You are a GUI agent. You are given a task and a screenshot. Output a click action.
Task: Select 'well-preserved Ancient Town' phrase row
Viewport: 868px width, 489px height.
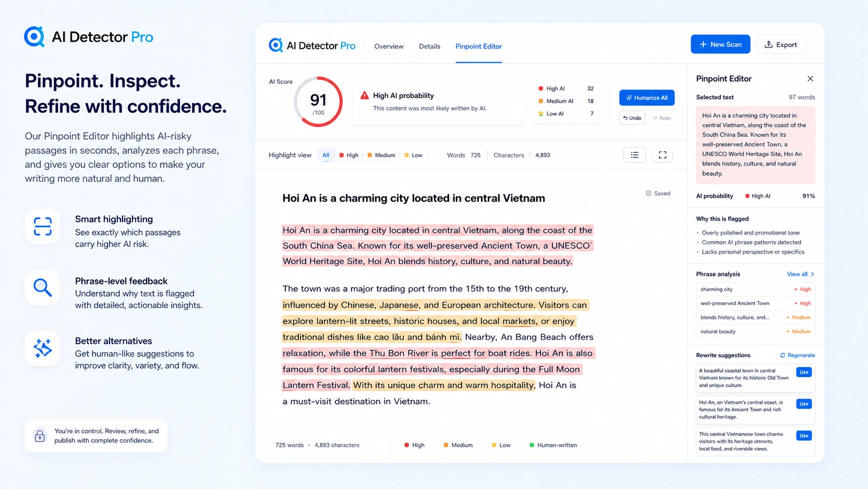[x=755, y=303]
